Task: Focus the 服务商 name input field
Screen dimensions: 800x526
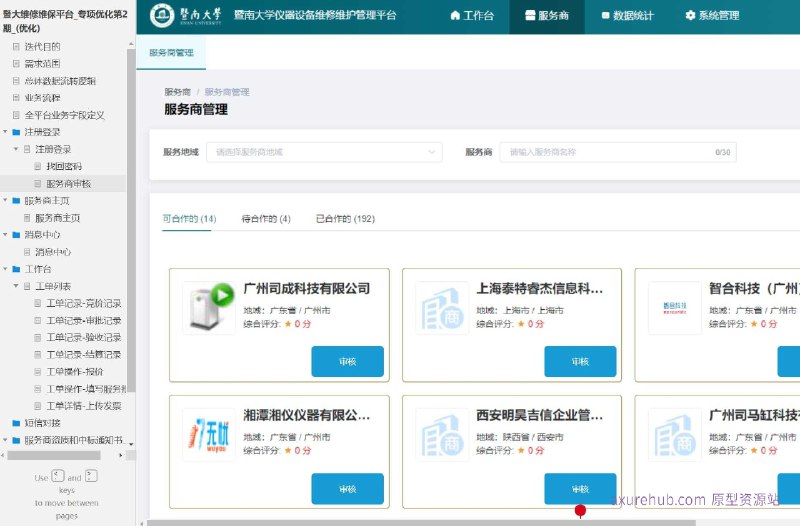Action: pos(618,152)
